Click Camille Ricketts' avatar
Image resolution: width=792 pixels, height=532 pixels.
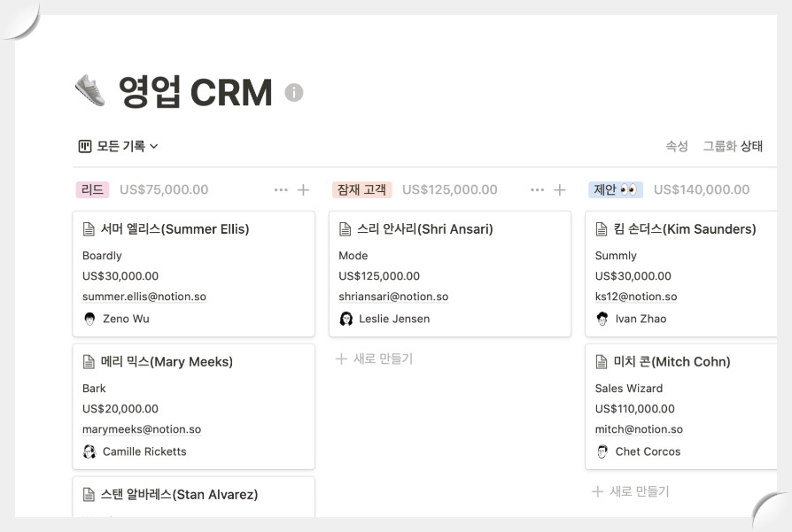[89, 451]
